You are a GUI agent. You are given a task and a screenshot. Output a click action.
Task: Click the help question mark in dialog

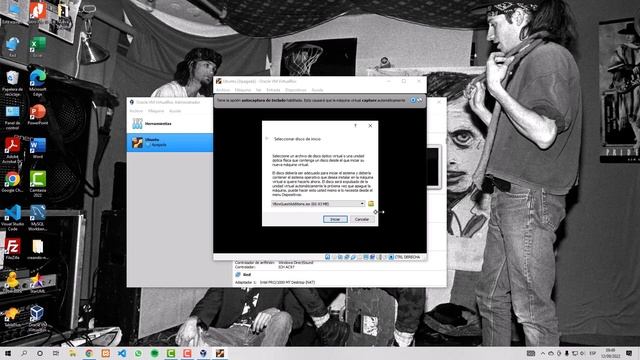point(356,126)
